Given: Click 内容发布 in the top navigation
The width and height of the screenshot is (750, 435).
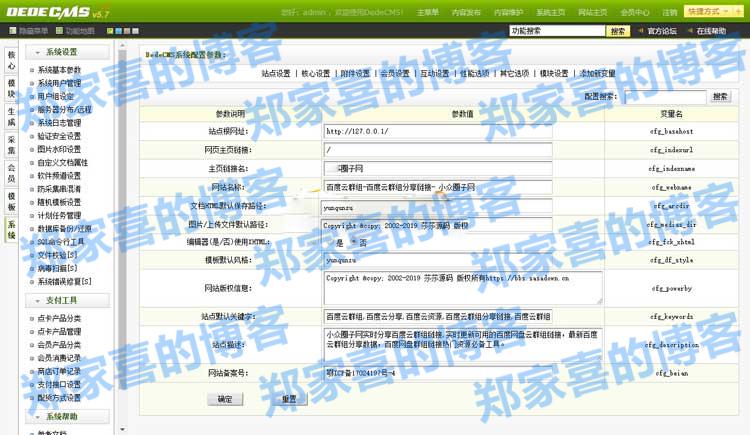Looking at the screenshot, I should (466, 12).
